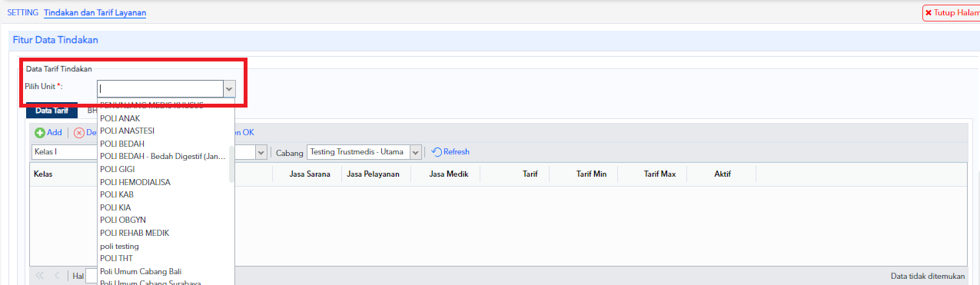Focus the Pilih Unit input field

click(x=161, y=89)
